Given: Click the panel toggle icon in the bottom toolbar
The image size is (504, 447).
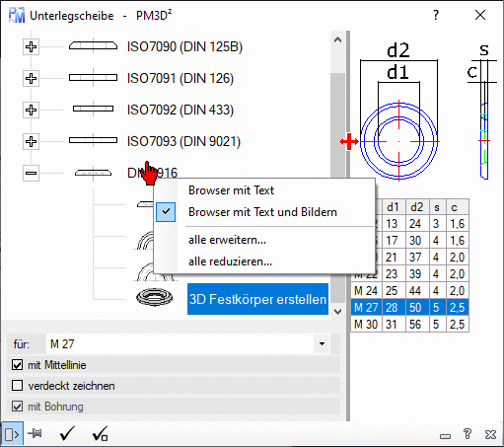Looking at the screenshot, I should [x=12, y=434].
